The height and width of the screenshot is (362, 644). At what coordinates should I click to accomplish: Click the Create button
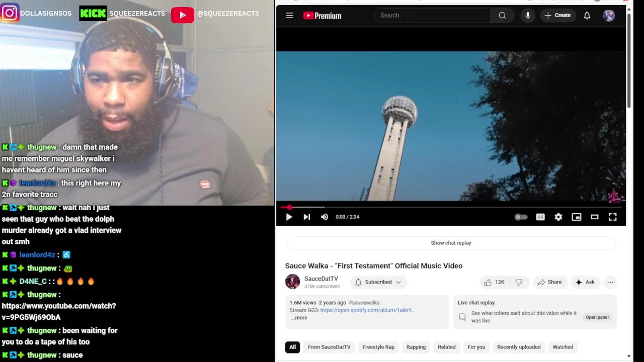click(557, 16)
